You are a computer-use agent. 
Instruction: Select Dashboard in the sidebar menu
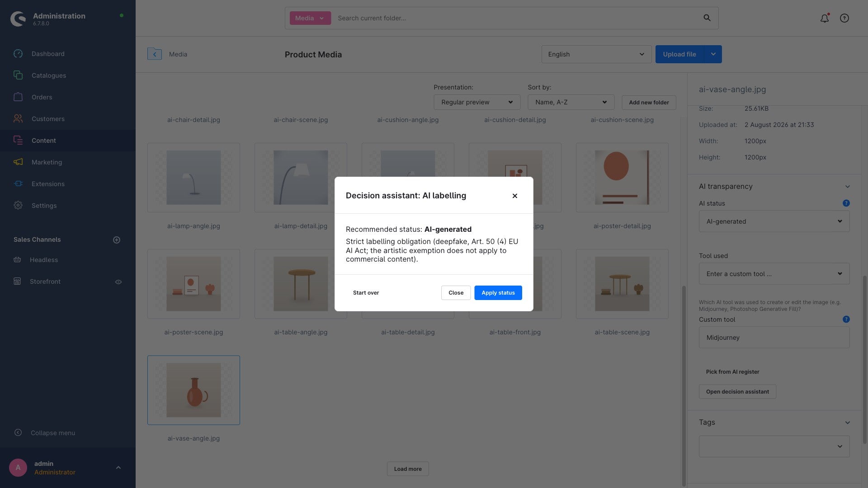(x=48, y=54)
